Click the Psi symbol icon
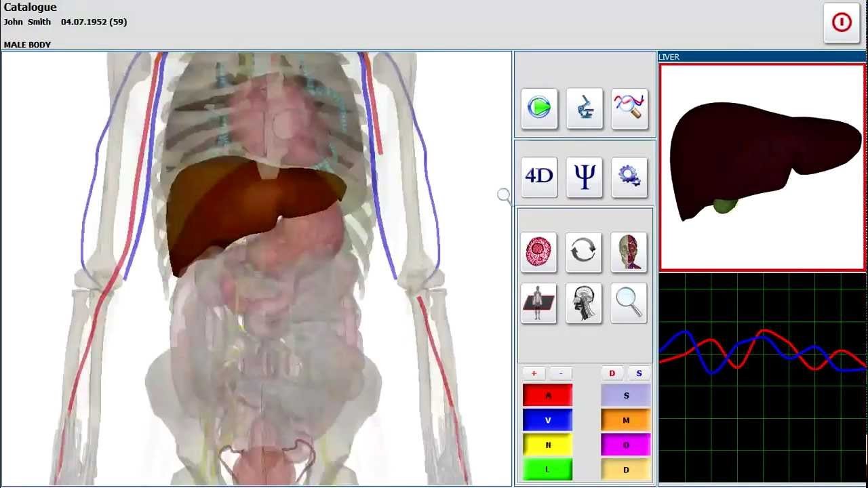 (x=584, y=176)
